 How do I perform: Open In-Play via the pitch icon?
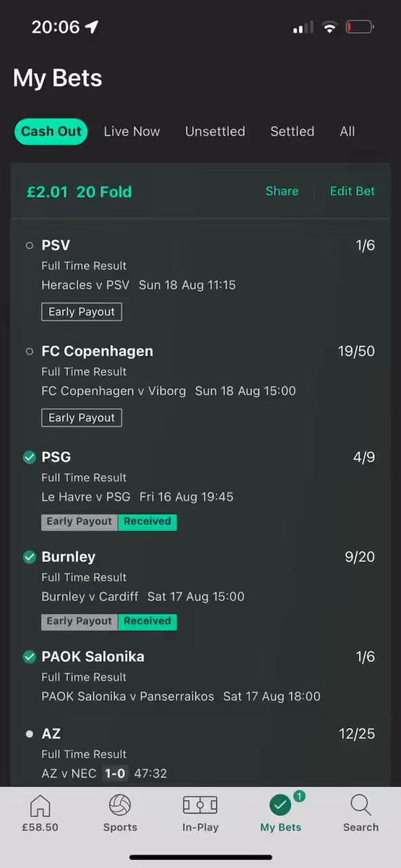point(200,805)
